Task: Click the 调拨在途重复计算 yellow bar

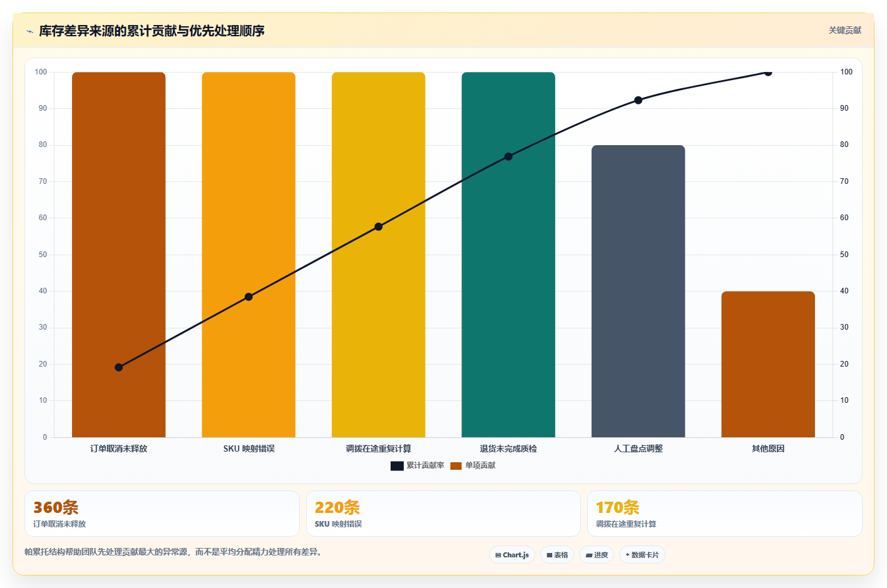Action: pyautogui.click(x=379, y=255)
